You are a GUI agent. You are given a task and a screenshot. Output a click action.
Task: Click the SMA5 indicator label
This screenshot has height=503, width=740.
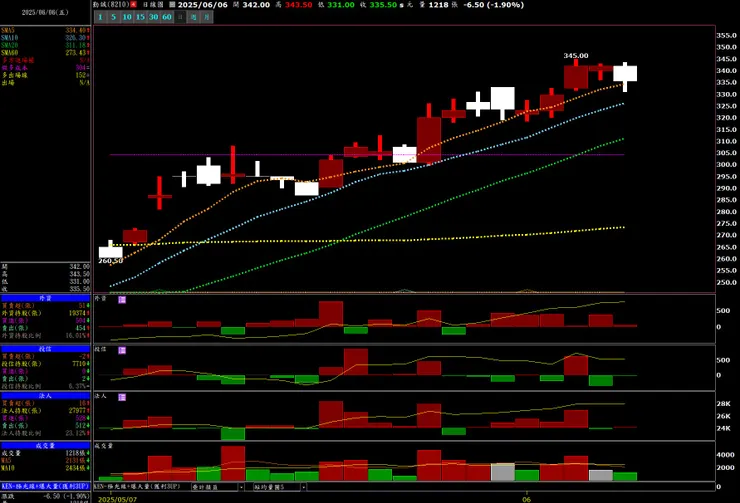point(9,30)
